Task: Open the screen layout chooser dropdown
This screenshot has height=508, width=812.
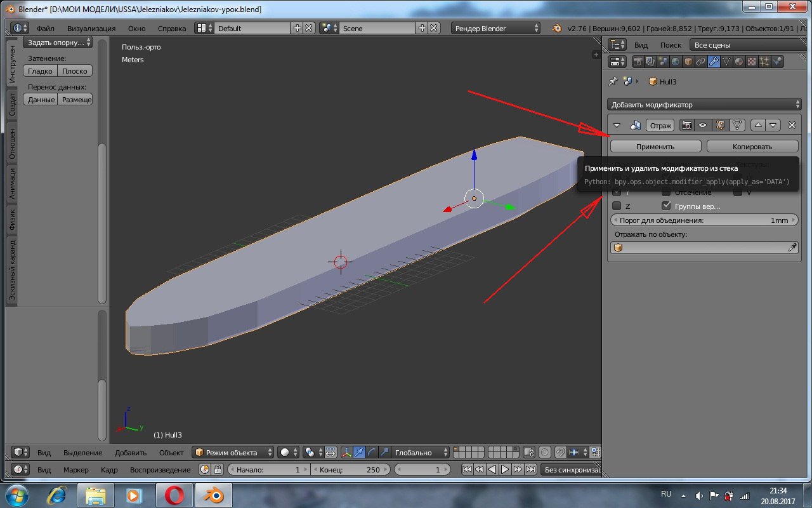Action: point(204,28)
